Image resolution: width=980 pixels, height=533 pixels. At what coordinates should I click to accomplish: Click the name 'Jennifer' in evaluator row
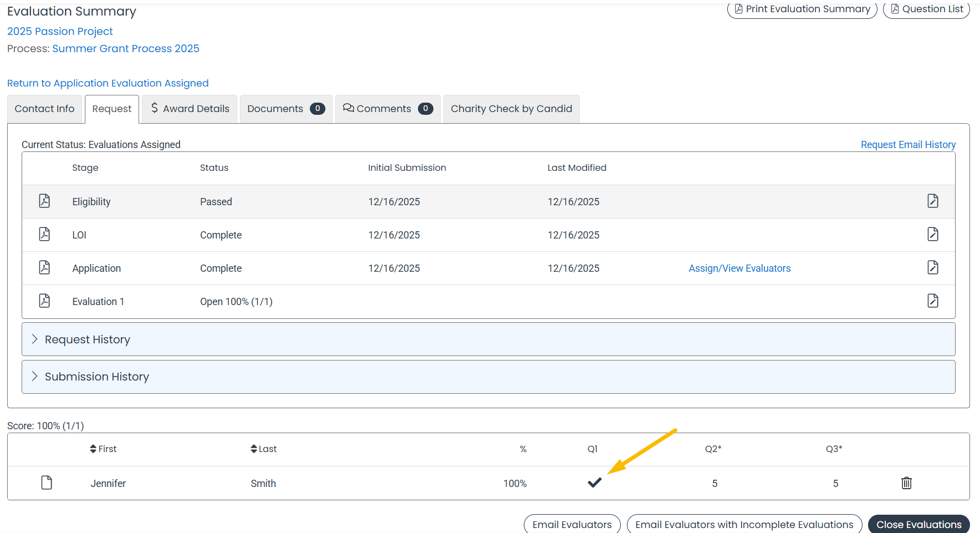click(108, 483)
